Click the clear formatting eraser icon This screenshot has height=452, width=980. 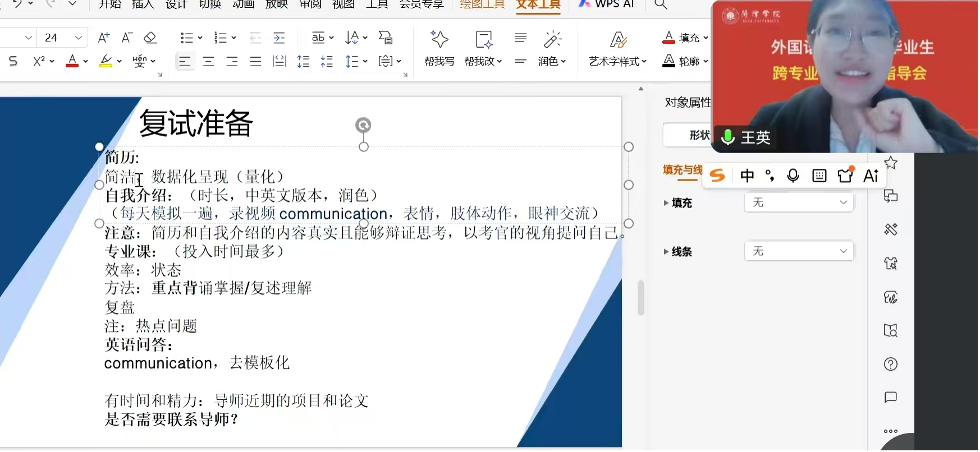pos(150,38)
